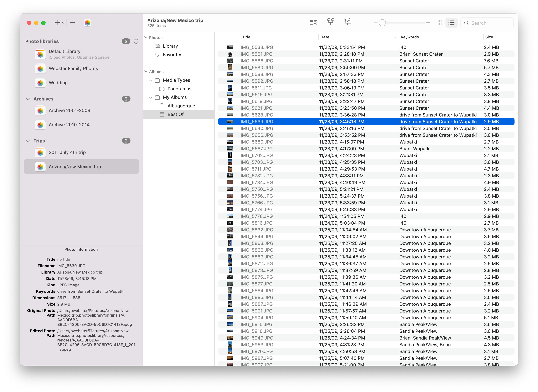Click the import photos toolbar icon
Image resolution: width=538 pixels, height=392 pixels.
(347, 21)
